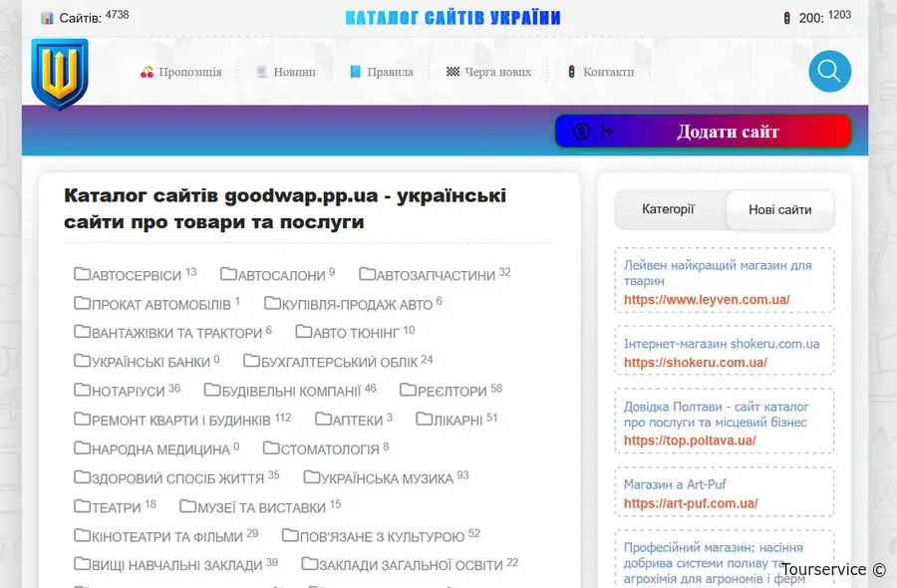897x588 pixels.
Task: Open Магазин а Art-Puf listing
Action: click(675, 484)
